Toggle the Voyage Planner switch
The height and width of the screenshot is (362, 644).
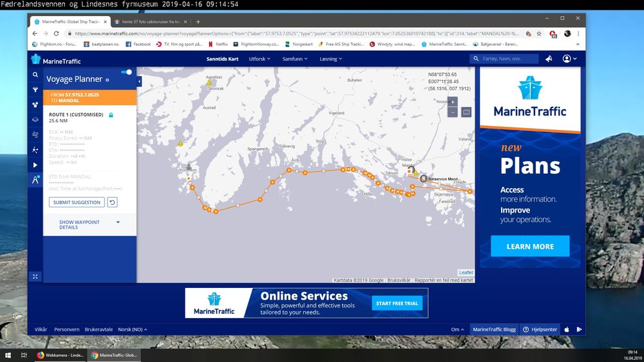pos(126,72)
